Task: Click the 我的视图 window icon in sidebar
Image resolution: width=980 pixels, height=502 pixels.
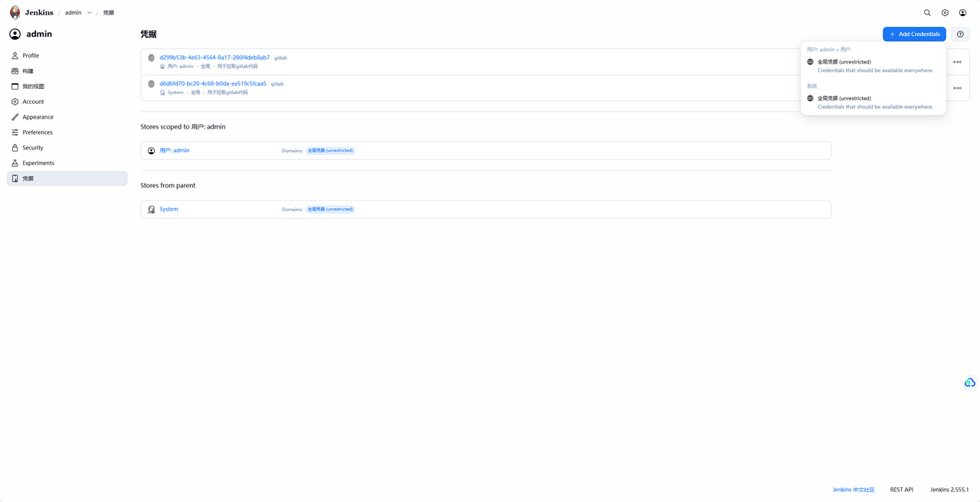Action: [15, 86]
